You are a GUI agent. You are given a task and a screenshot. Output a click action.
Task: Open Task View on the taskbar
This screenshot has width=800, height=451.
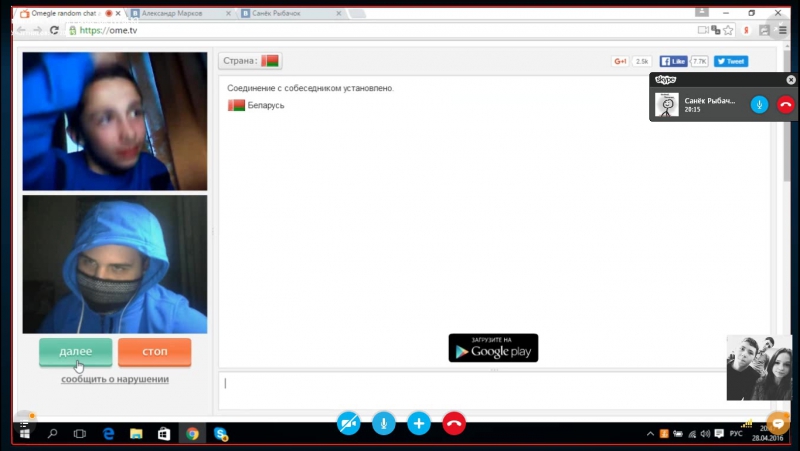tap(80, 434)
